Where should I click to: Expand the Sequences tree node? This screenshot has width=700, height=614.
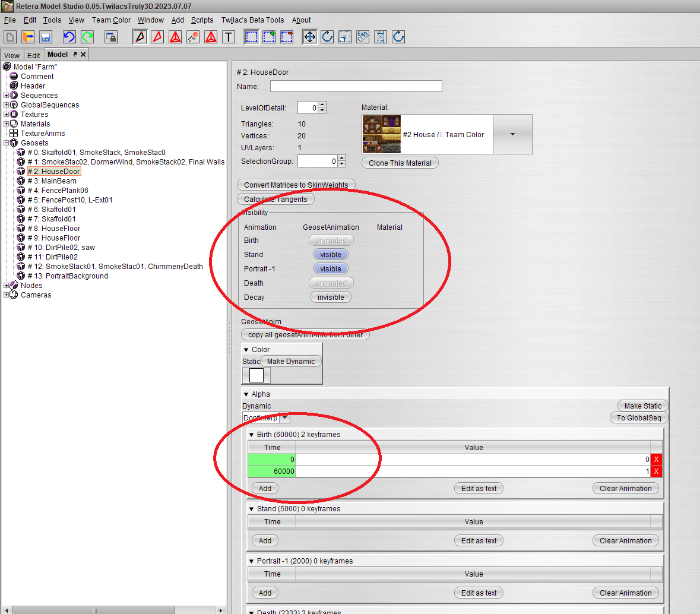[x=7, y=96]
